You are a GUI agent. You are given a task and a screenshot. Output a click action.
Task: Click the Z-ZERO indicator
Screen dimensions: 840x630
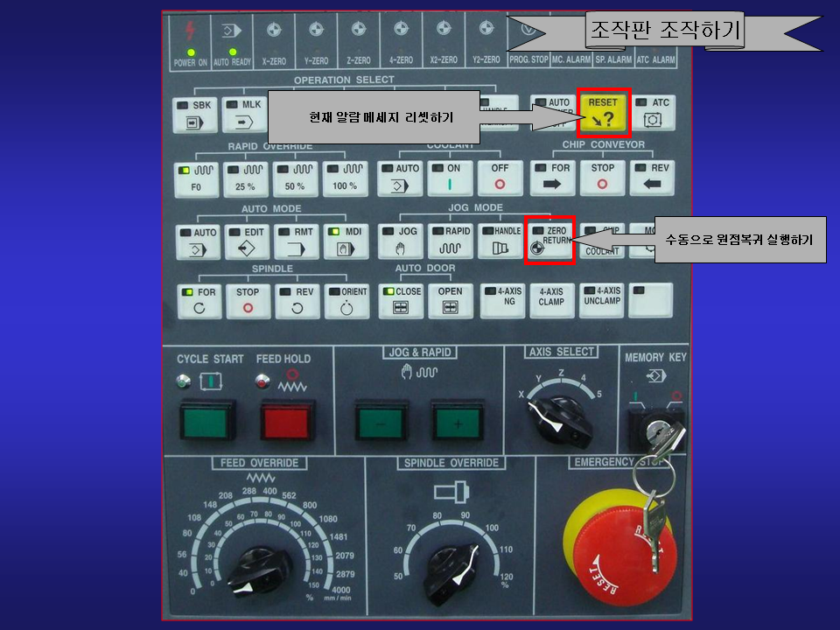[x=359, y=43]
